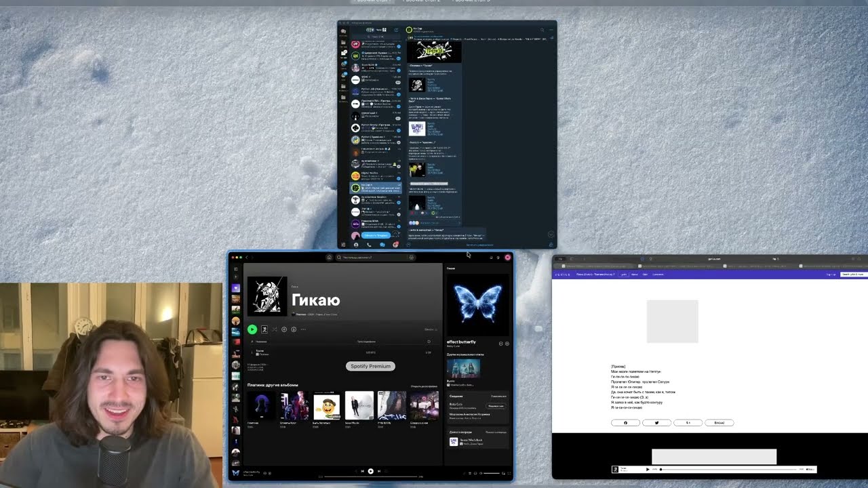Click Sign Up on Genius header
868x488 pixels.
pyautogui.click(x=831, y=274)
